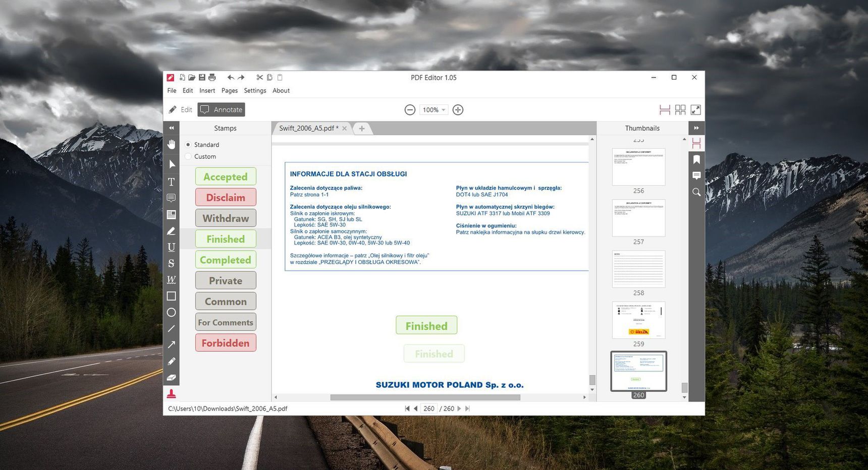Switch to continuous page view

pos(665,110)
